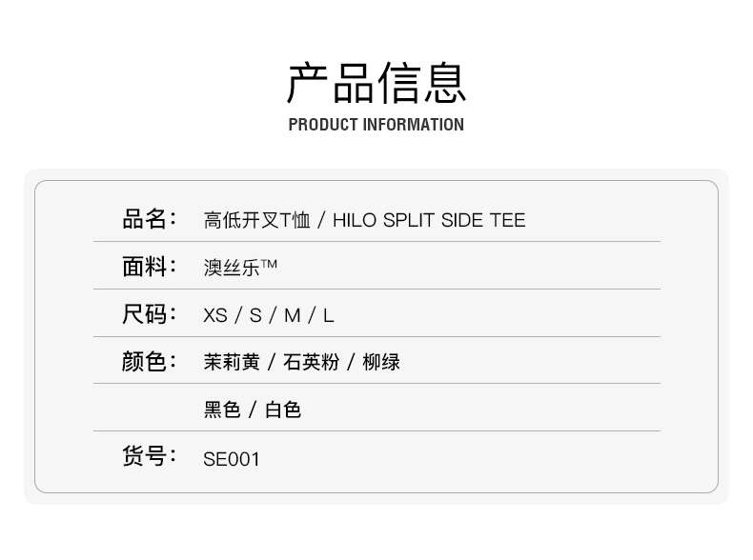
Task: Click the 产品信息 main heading
Action: [x=376, y=83]
